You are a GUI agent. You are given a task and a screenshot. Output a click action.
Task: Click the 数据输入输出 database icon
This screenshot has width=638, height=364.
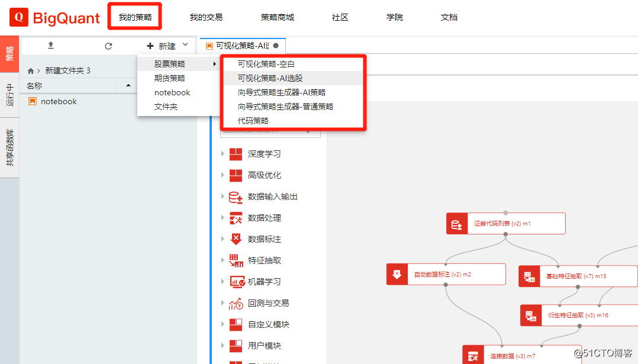pos(236,197)
